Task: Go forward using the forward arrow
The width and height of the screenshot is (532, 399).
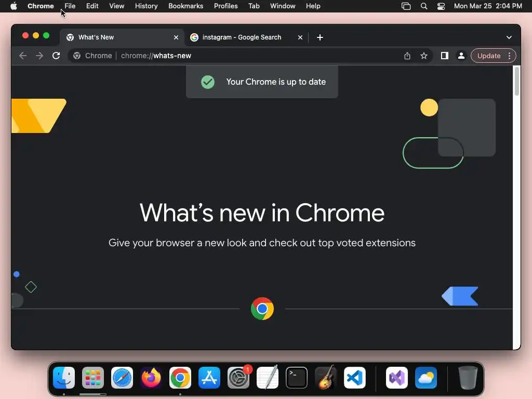Action: point(39,56)
